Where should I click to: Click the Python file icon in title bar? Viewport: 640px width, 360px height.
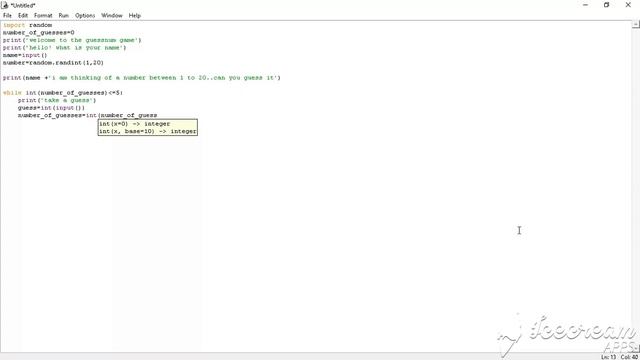click(4, 5)
